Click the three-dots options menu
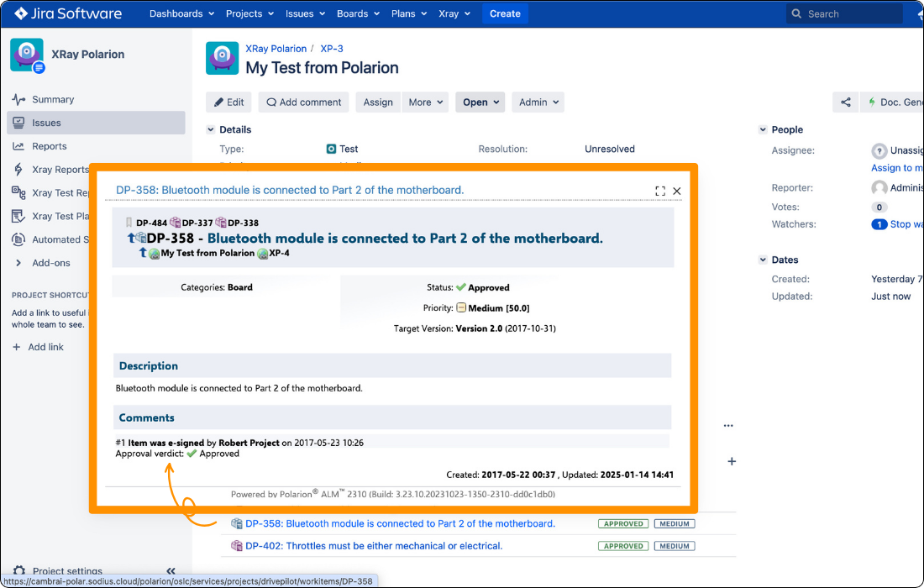Viewport: 924px width, 588px height. 728,425
